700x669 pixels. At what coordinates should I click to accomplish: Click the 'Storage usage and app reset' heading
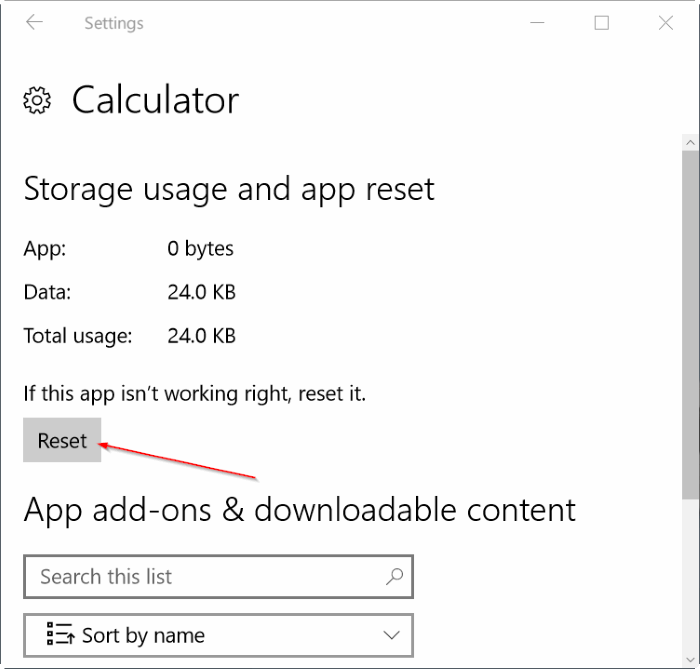229,190
